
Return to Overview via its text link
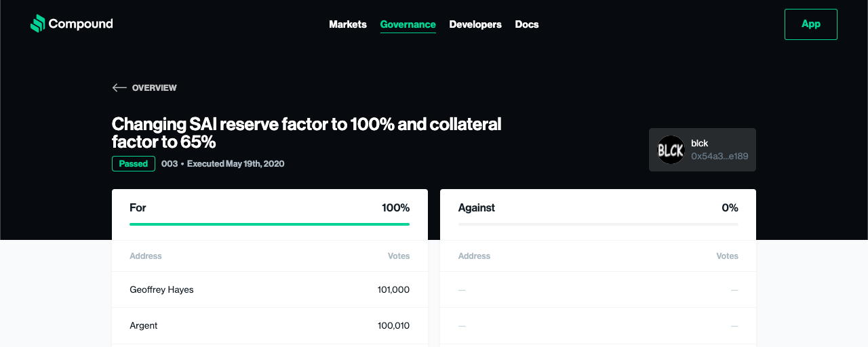155,88
